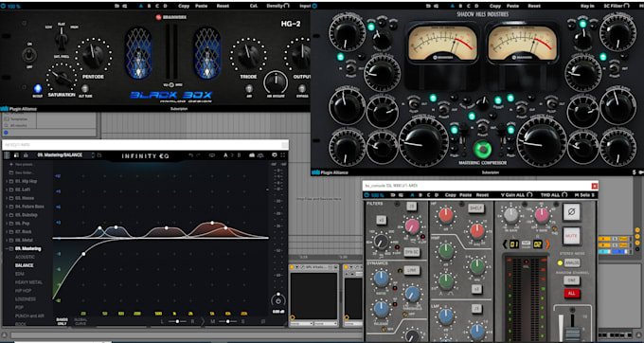
Task: Click Copy in HG-2 toolbar
Action: [x=184, y=6]
